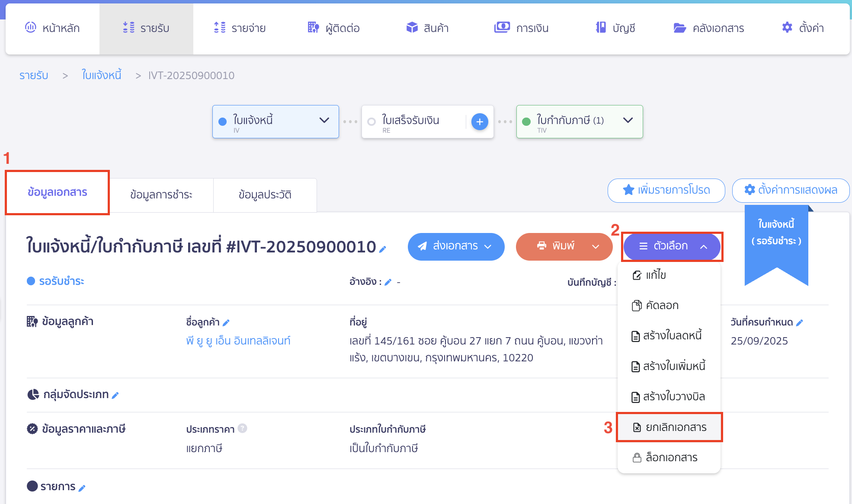Open the รายรับ income menu
The width and height of the screenshot is (852, 504).
[146, 28]
